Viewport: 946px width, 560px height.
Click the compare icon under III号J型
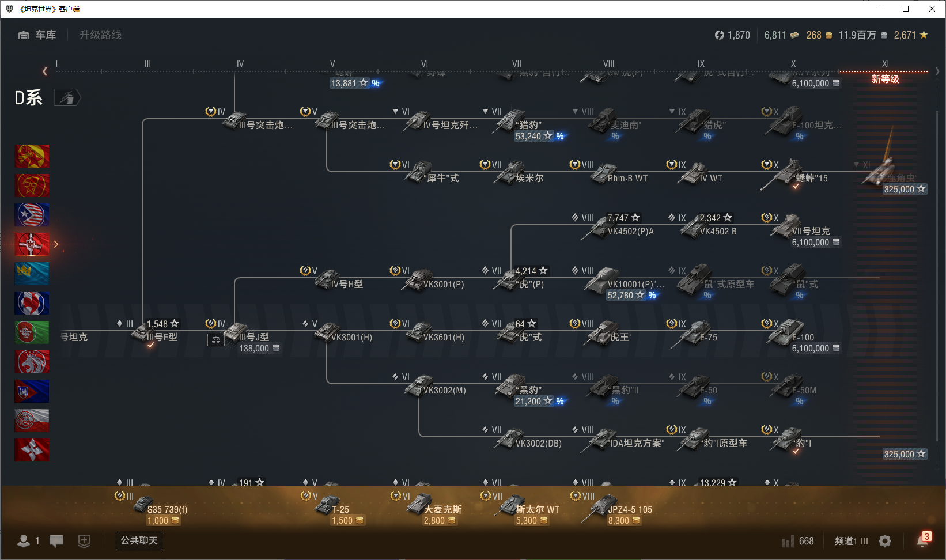click(x=216, y=340)
